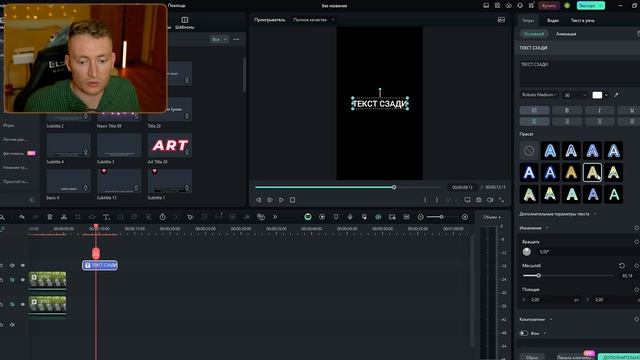Screen dimensions: 640x360
Task: Toggle keyframe diamond for Scale property
Action: tap(636, 266)
